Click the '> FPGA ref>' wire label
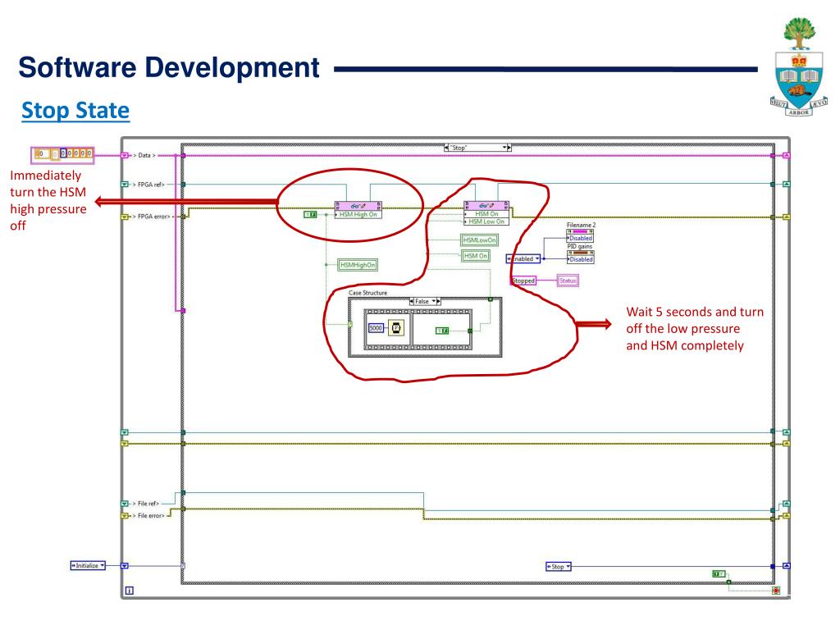The width and height of the screenshot is (840, 630). click(x=149, y=185)
